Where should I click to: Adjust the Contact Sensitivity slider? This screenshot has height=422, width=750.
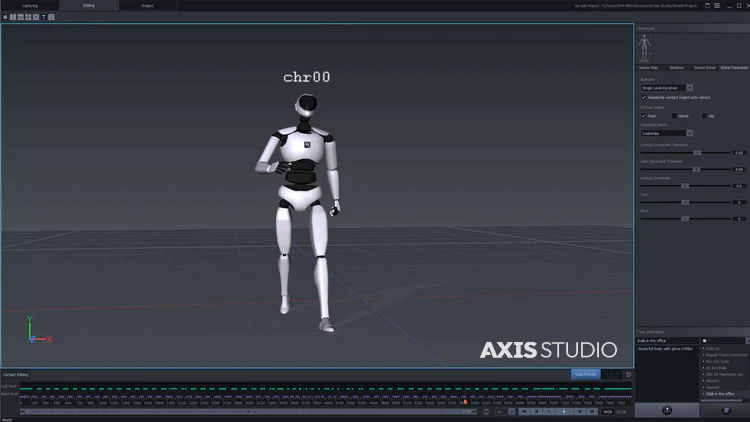click(x=685, y=186)
